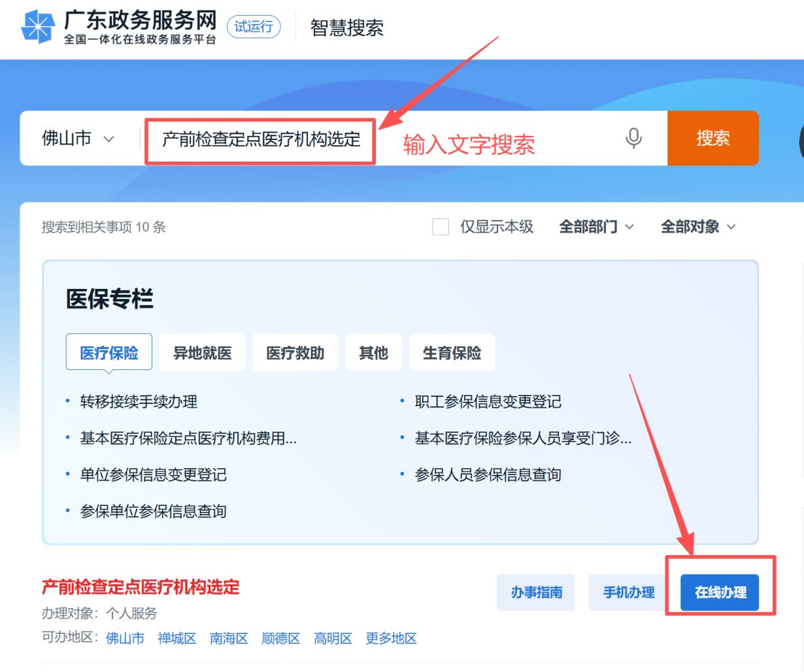This screenshot has width=804, height=672.
Task: Open 职工参保信息变更登记 item
Action: click(488, 401)
